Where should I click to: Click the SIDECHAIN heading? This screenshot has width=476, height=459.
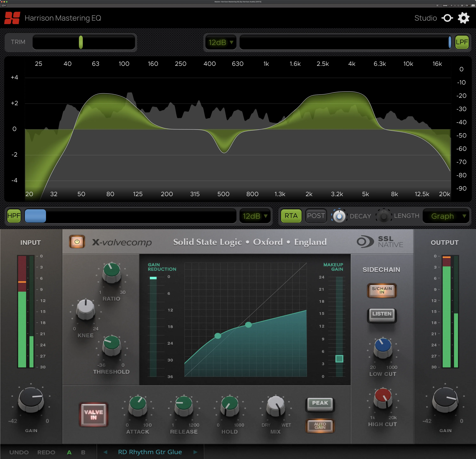pos(381,269)
